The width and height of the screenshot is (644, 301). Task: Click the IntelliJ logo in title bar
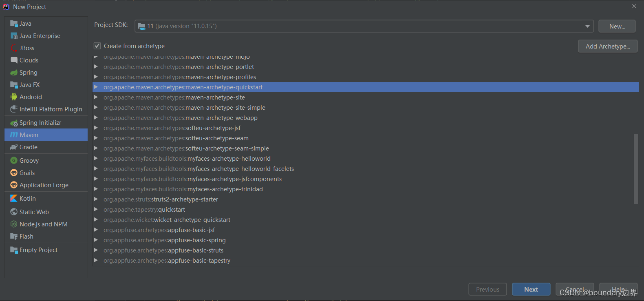6,7
